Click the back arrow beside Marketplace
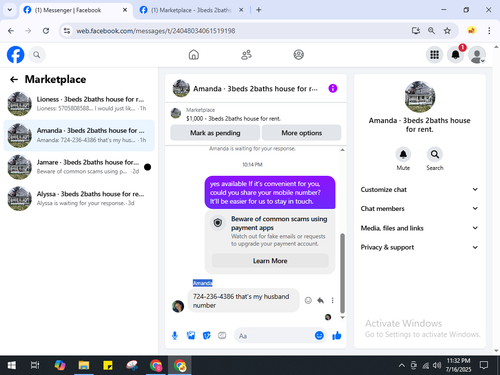Image resolution: width=500 pixels, height=375 pixels. [x=14, y=79]
